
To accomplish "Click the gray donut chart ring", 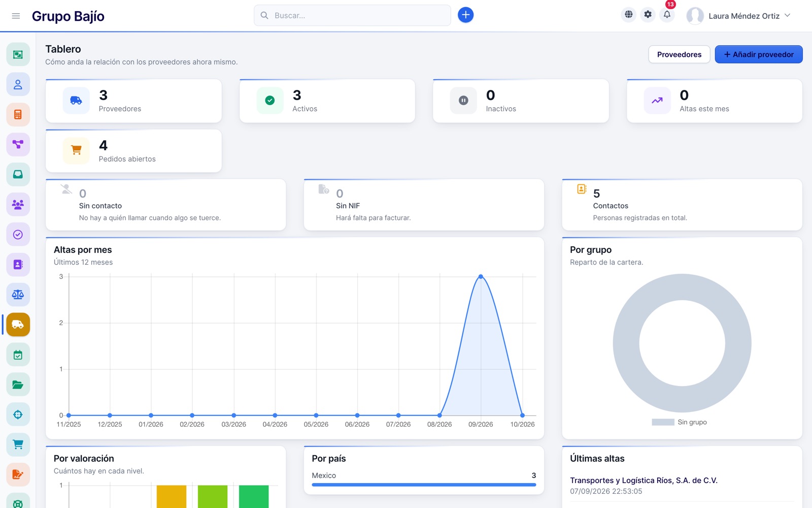I will point(626,343).
